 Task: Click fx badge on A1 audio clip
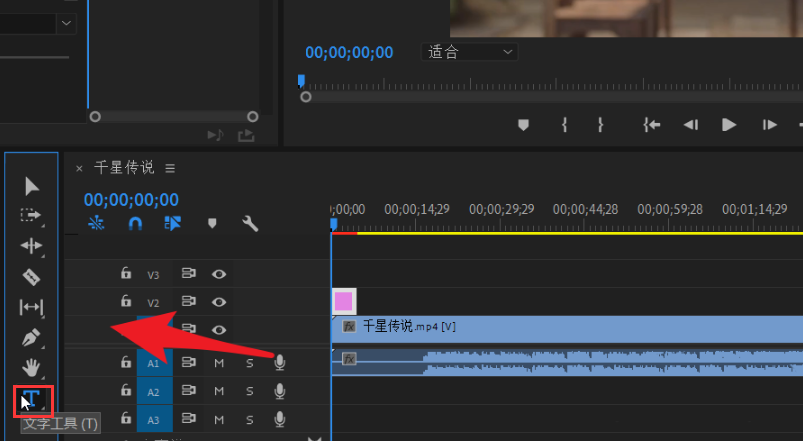click(349, 359)
